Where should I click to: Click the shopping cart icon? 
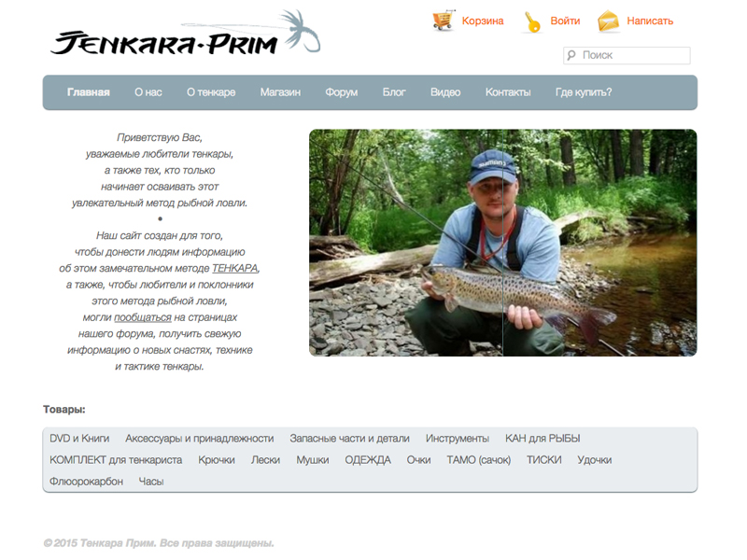(x=443, y=21)
